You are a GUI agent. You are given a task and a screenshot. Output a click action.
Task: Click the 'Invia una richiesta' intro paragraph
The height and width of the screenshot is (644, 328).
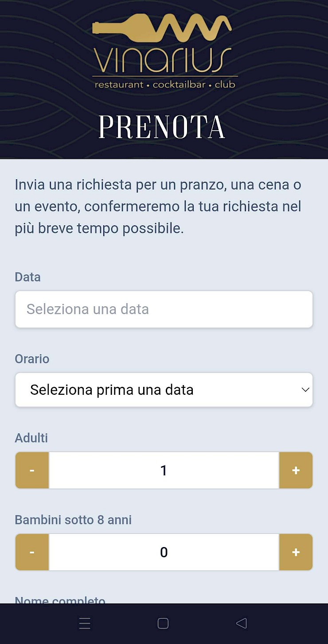[x=158, y=207]
